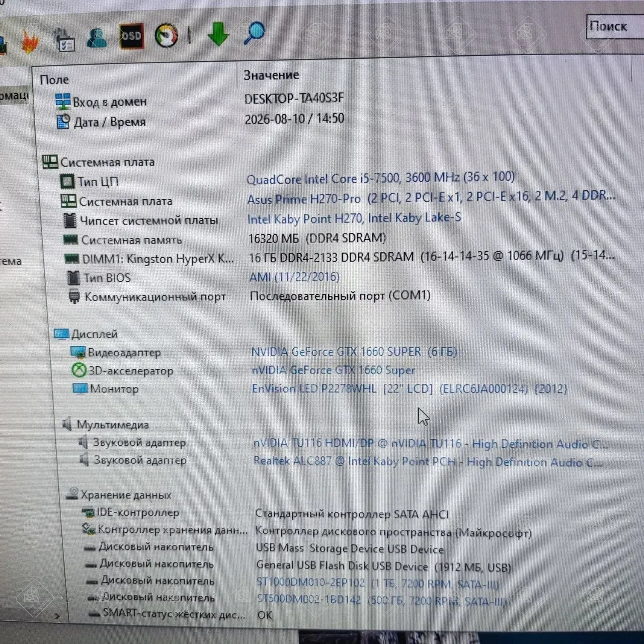
Task: Select the SMART status 'OK' value
Action: point(265,615)
